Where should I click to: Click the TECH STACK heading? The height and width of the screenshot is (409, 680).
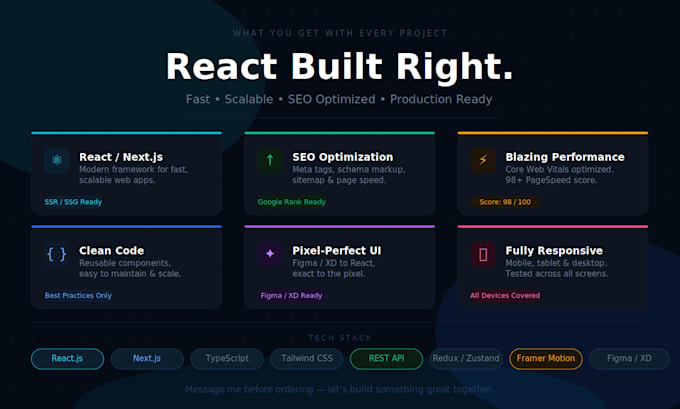coord(340,338)
